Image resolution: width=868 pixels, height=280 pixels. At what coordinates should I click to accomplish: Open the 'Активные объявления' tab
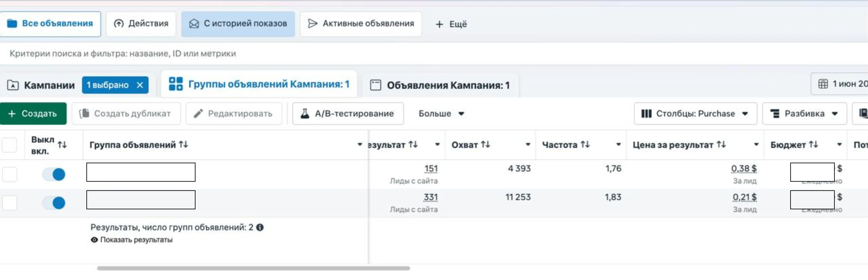point(360,24)
